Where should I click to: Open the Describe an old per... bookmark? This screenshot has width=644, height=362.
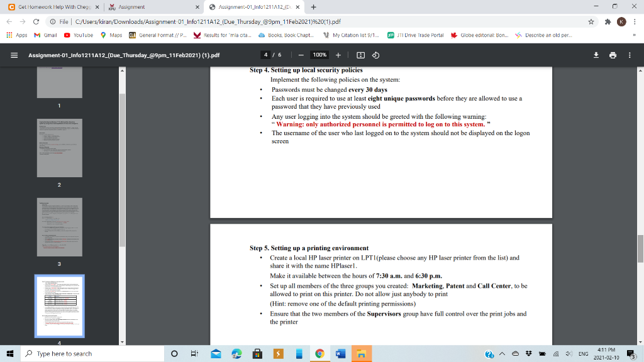[543, 35]
